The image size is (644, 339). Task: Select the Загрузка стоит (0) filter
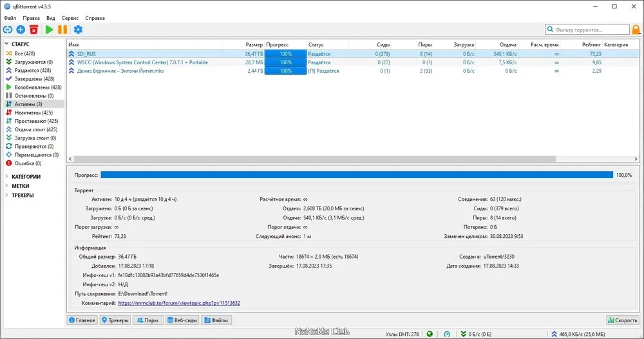coord(35,138)
